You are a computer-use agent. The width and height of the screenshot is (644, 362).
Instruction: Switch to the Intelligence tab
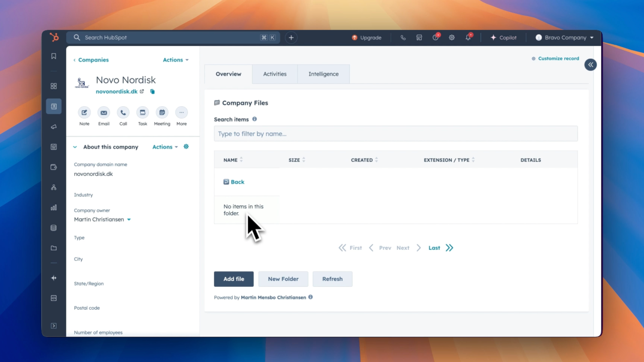tap(323, 74)
